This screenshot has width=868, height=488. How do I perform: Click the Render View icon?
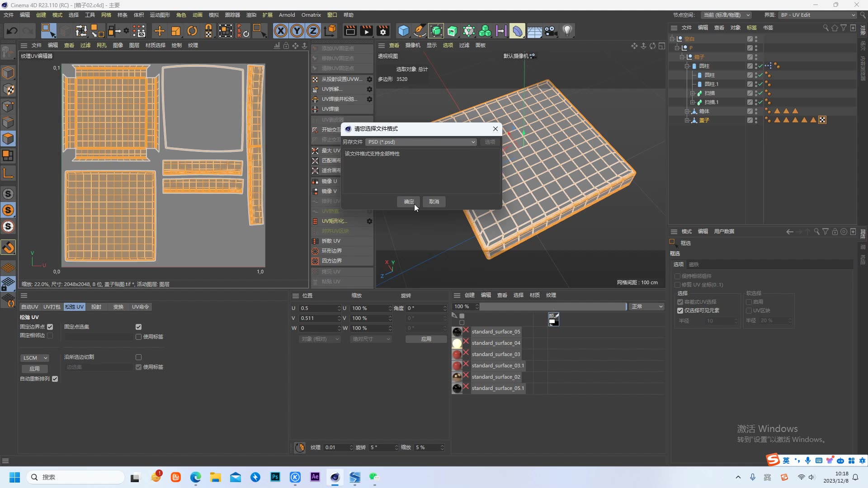pos(350,30)
